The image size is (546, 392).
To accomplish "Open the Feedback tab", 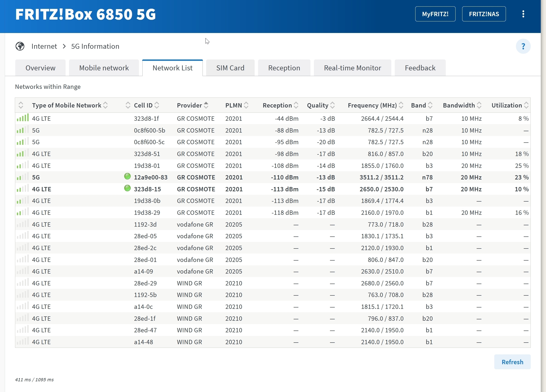I will click(x=420, y=68).
